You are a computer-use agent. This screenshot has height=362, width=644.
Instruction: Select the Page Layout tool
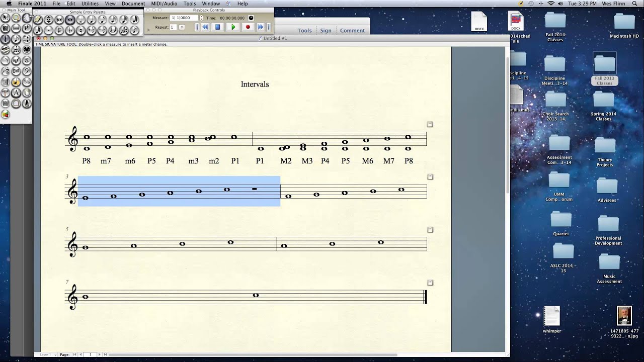[27, 93]
